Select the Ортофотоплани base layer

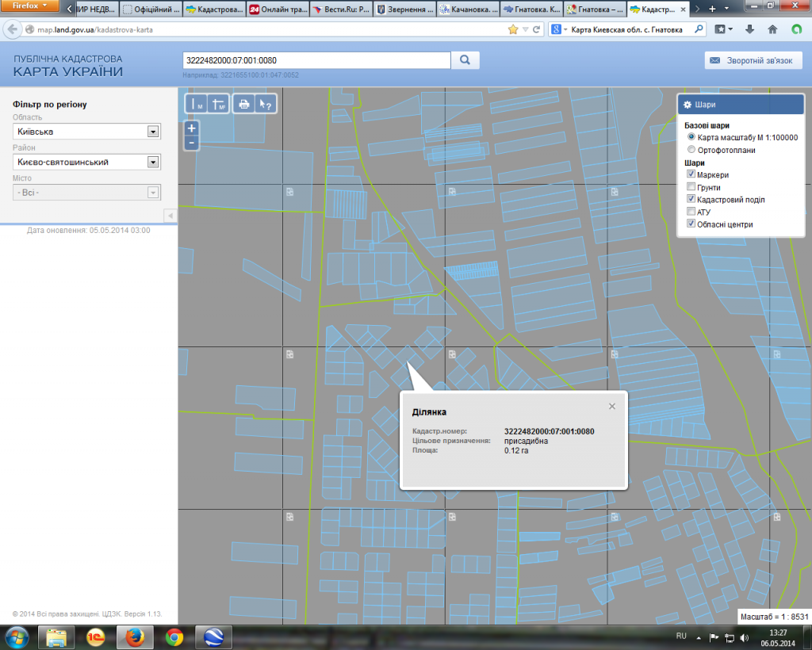pyautogui.click(x=691, y=150)
